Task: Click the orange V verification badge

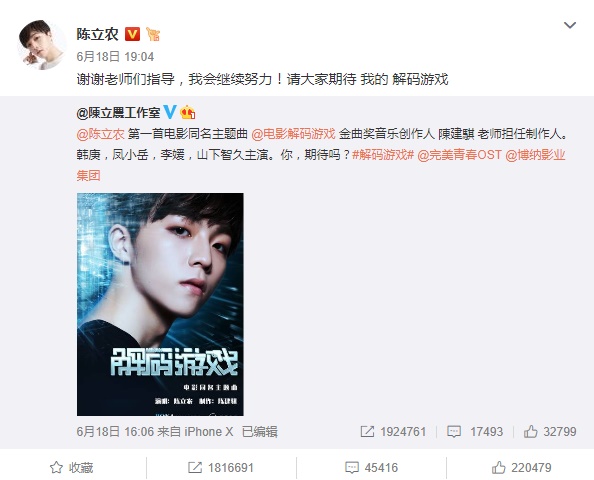Action: pos(132,34)
